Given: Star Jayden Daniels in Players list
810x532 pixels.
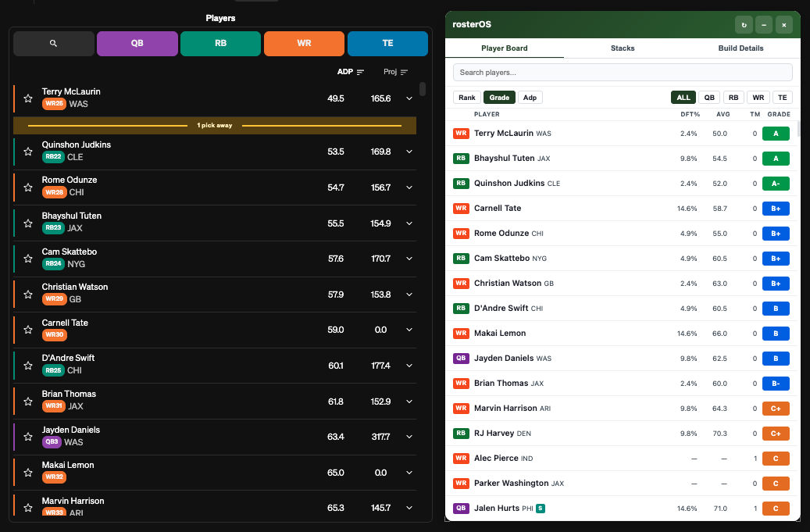Looking at the screenshot, I should click(28, 437).
